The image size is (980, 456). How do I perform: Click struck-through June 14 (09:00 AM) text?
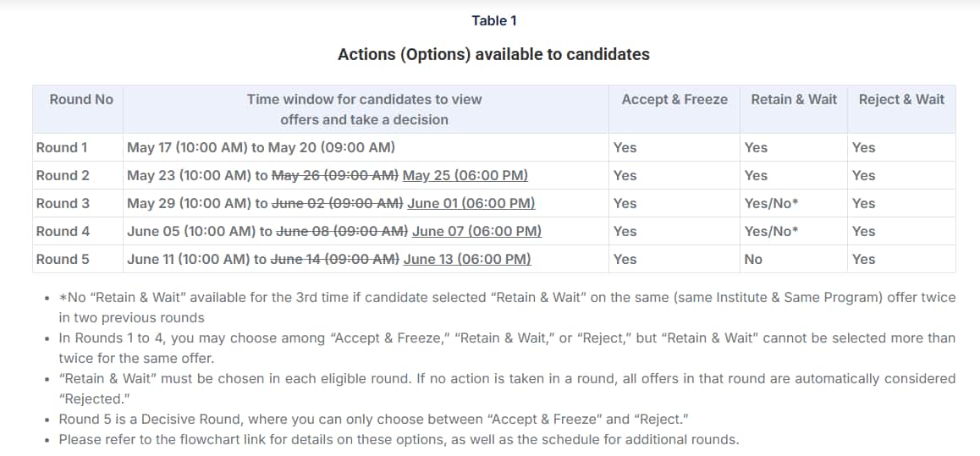pyautogui.click(x=334, y=259)
